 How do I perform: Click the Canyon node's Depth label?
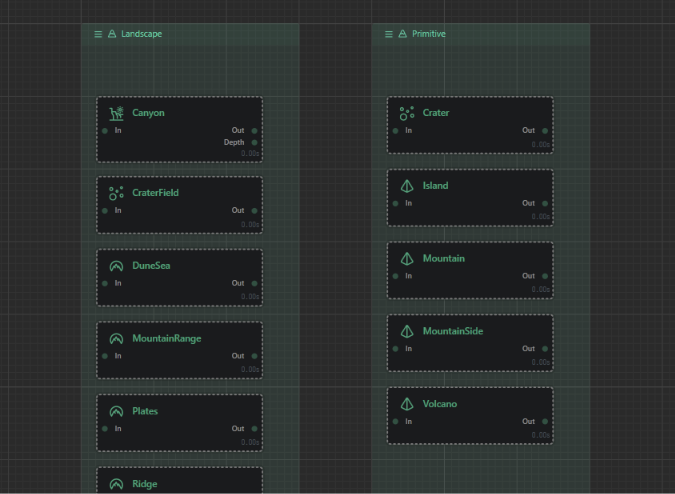click(234, 142)
